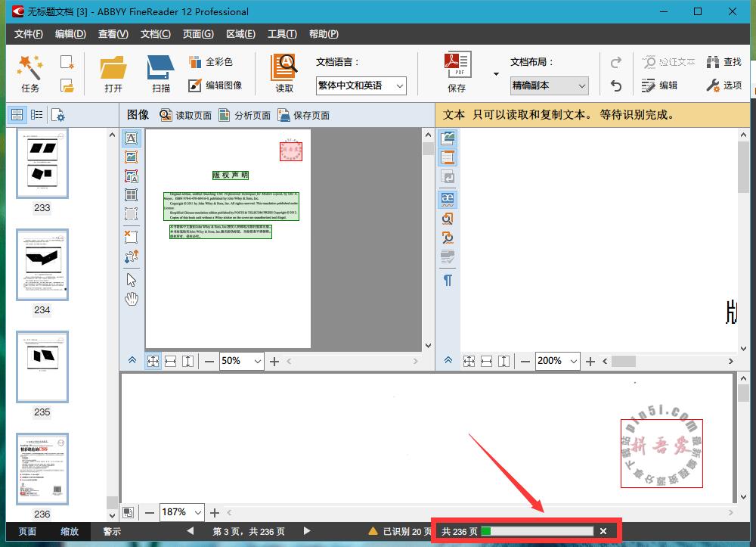Screen dimensions: 756x547
Task: Collapse image panel toolbar chevron
Action: click(132, 360)
